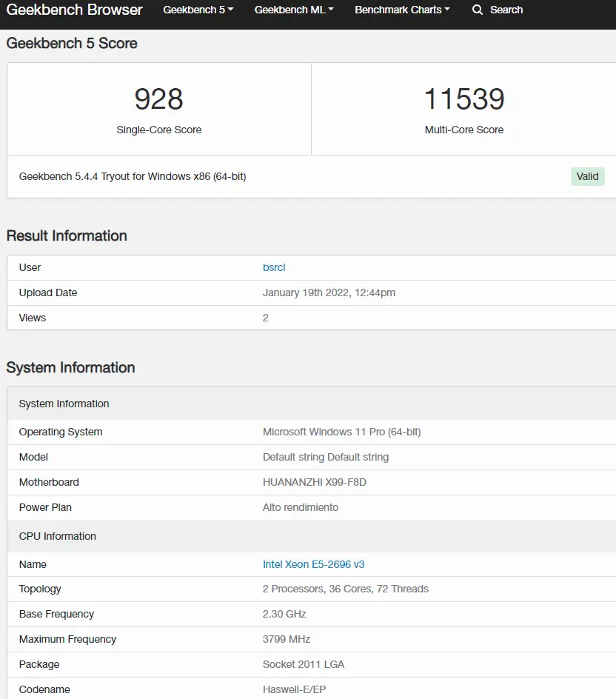This screenshot has width=616, height=699.
Task: Click the Geekbench 5 Score heading
Action: tap(72, 43)
